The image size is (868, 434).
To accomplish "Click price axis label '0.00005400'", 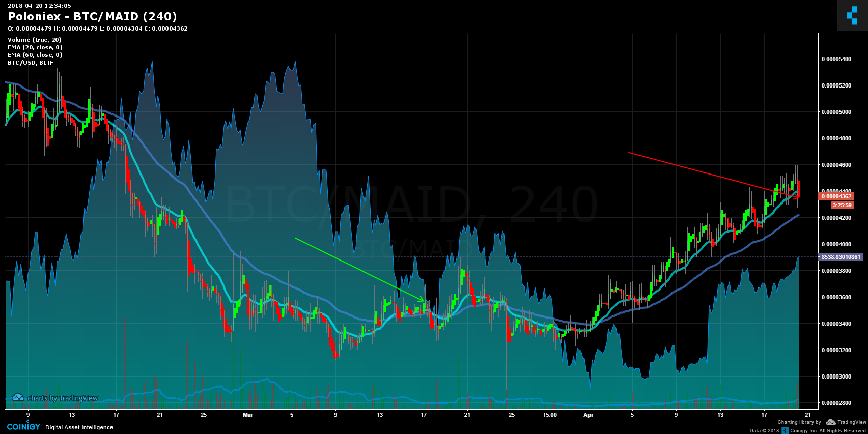I will click(836, 59).
